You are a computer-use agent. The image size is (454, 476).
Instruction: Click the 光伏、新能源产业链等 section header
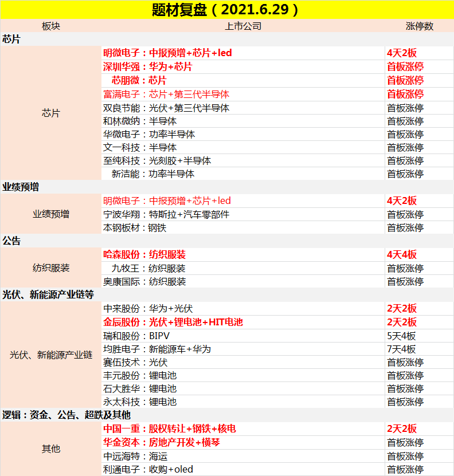pos(48,294)
